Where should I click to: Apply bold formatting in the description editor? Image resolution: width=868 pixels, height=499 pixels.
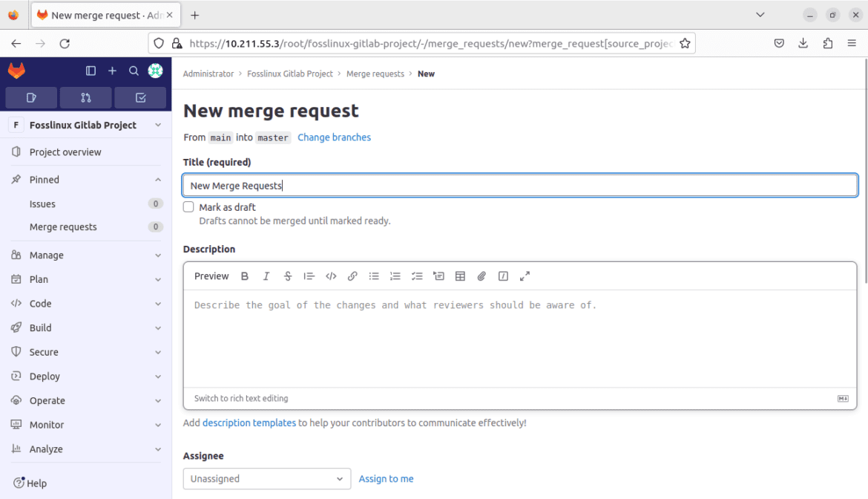click(245, 275)
